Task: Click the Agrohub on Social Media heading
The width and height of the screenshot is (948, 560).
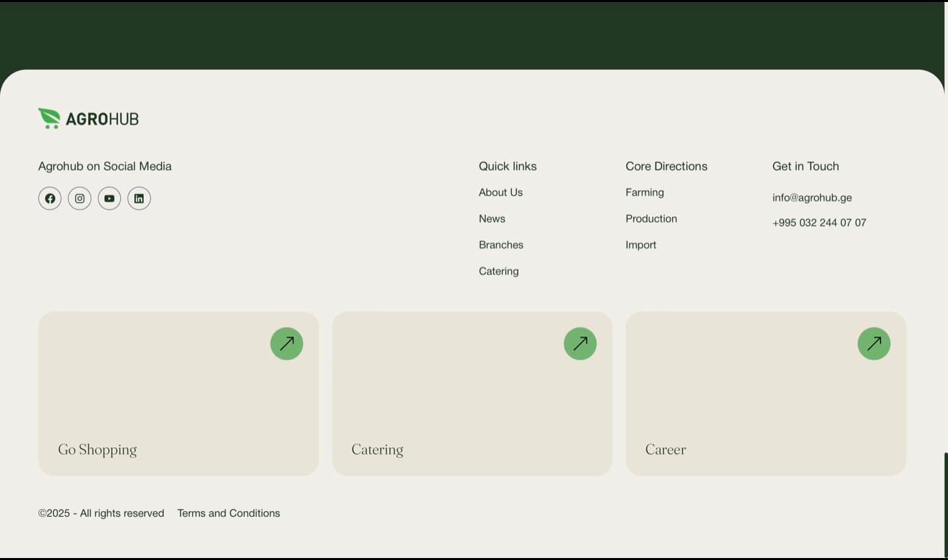Action: click(x=105, y=166)
